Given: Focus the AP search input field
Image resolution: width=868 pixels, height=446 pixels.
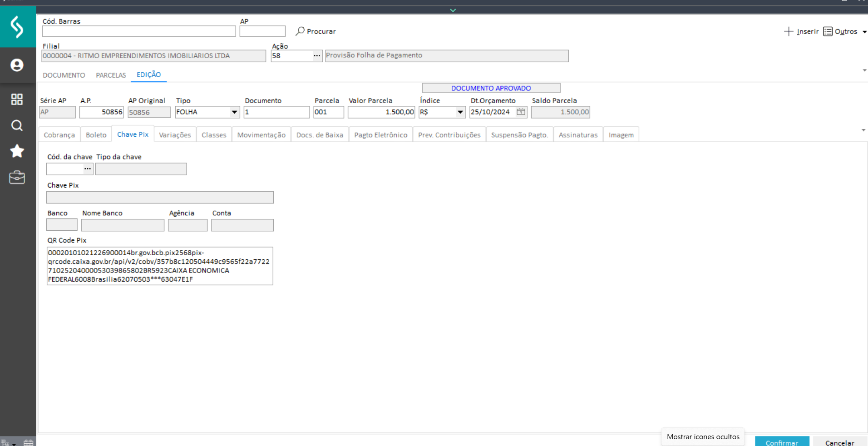Looking at the screenshot, I should point(262,31).
